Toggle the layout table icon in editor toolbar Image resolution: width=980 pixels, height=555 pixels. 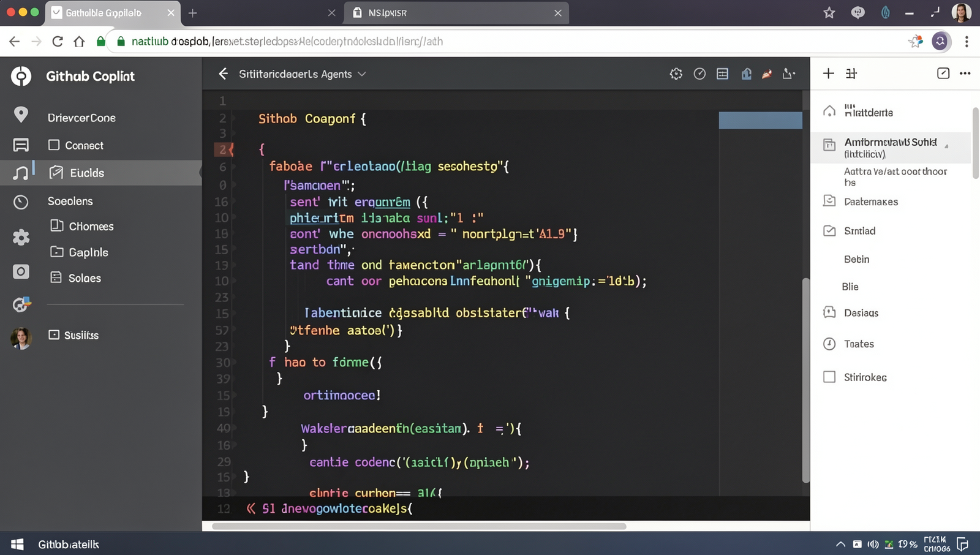723,74
